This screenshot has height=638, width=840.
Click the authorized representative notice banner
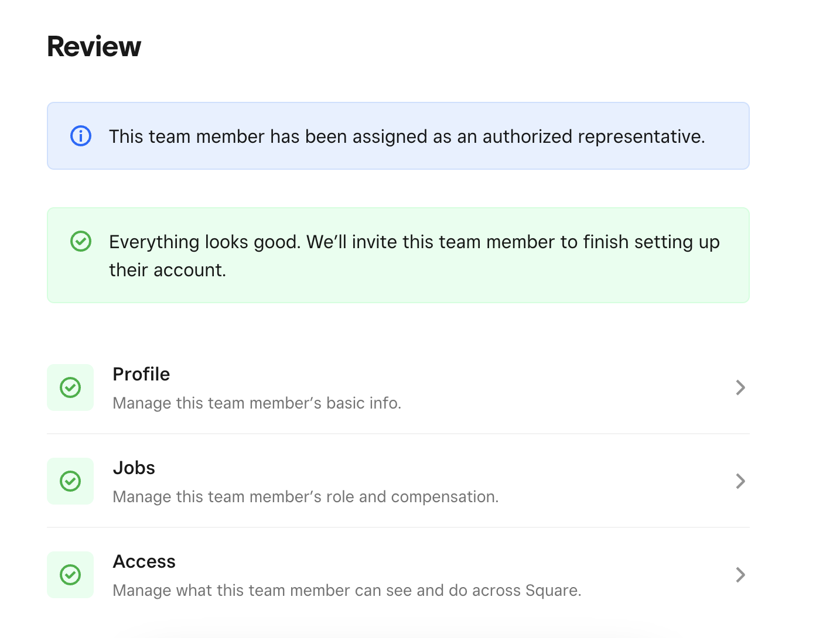(x=398, y=136)
